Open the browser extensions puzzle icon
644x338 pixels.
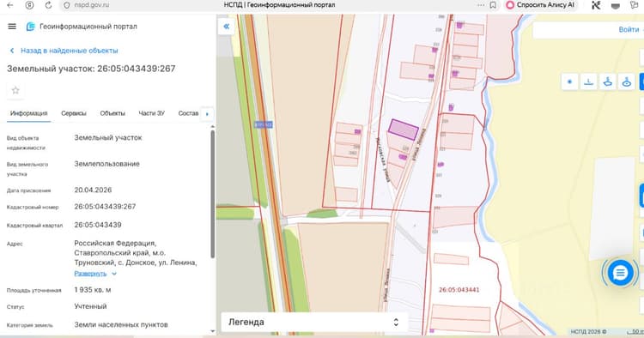(634, 5)
